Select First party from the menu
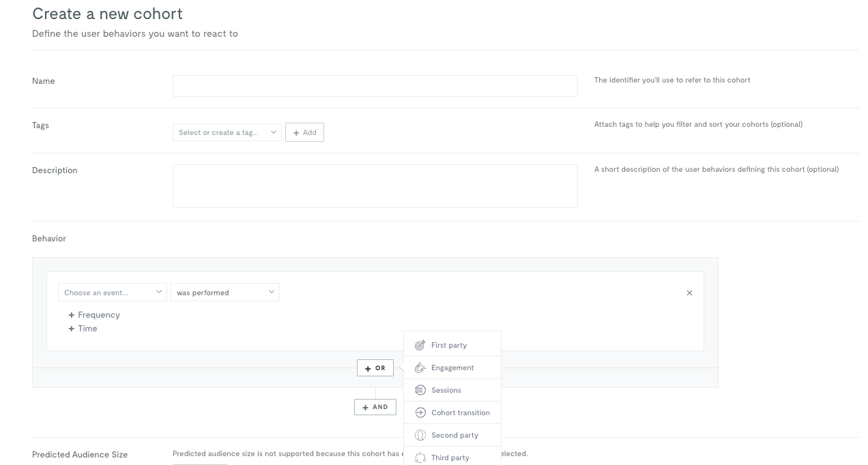Screen dimensions: 868x465 click(x=452, y=345)
